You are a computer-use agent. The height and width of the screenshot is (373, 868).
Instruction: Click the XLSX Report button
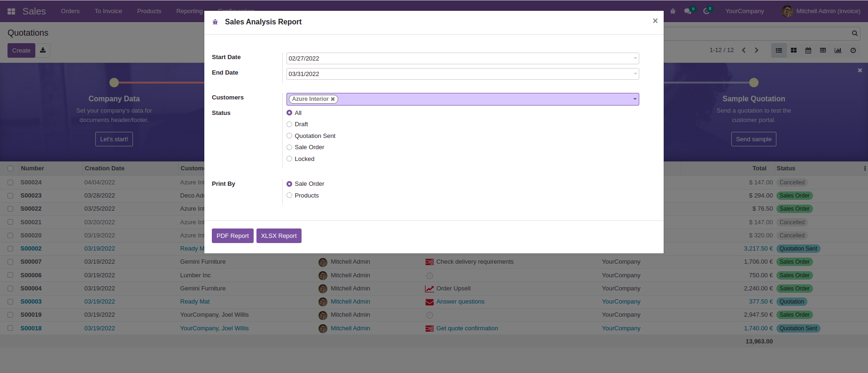279,236
